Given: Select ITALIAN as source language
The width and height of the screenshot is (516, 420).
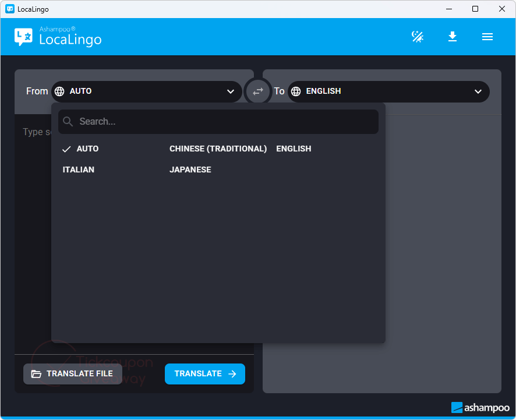Looking at the screenshot, I should click(78, 170).
